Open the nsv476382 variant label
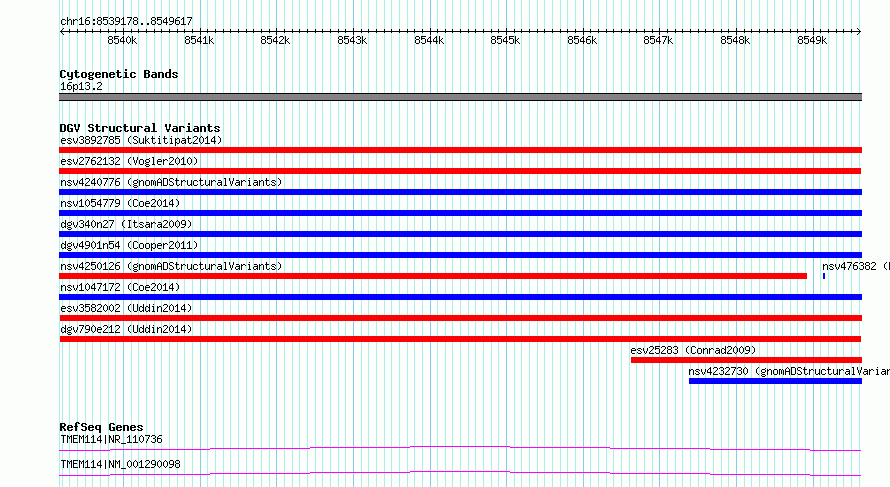The width and height of the screenshot is (890, 487). tap(856, 266)
